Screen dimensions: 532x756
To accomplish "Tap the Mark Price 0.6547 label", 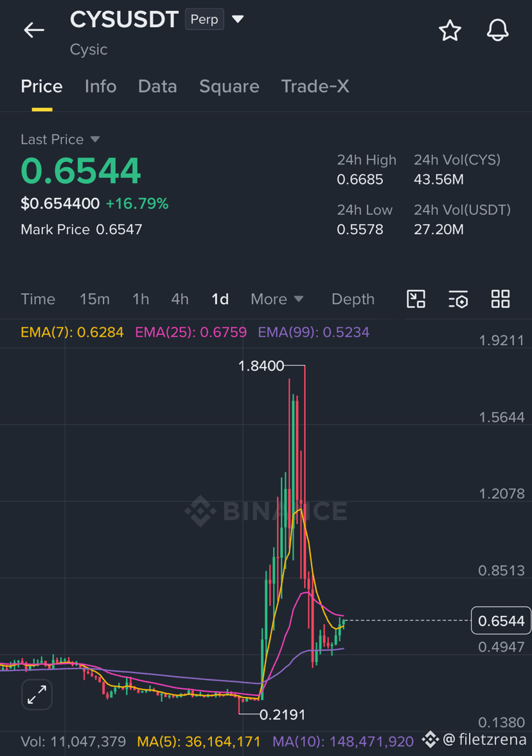I will pos(82,230).
